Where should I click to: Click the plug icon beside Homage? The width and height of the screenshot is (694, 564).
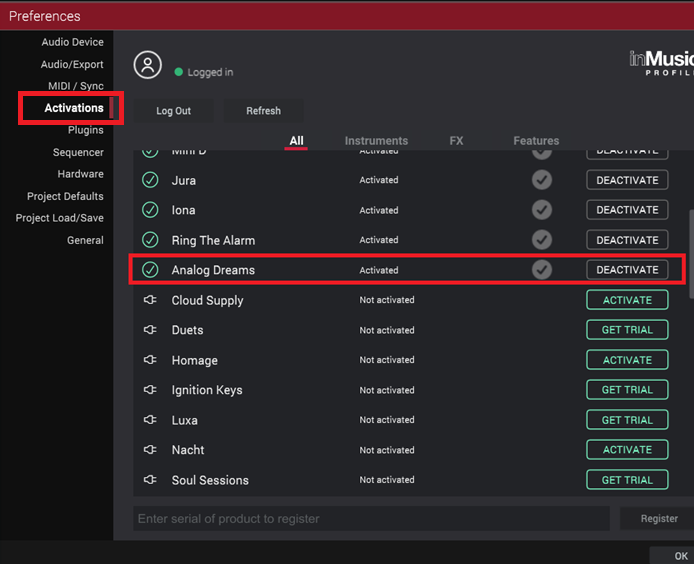pos(150,359)
